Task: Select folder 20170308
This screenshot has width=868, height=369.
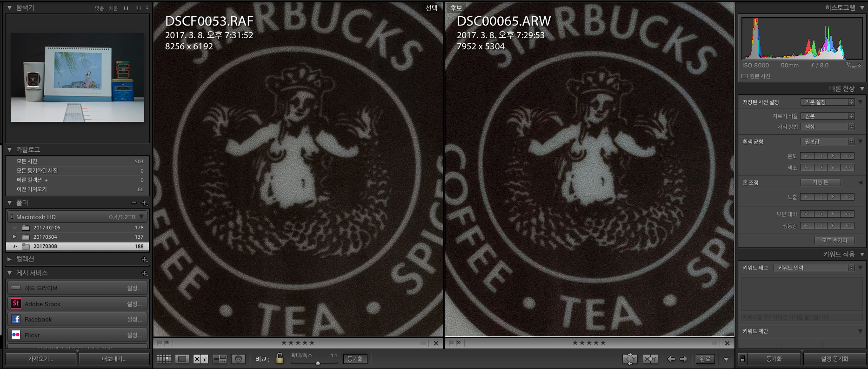Action: pyautogui.click(x=77, y=246)
